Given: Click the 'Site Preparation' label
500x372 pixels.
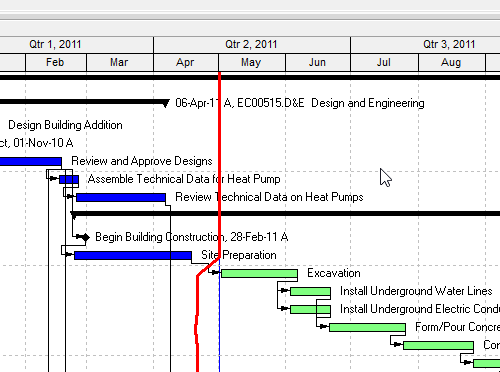Looking at the screenshot, I should click(239, 255).
